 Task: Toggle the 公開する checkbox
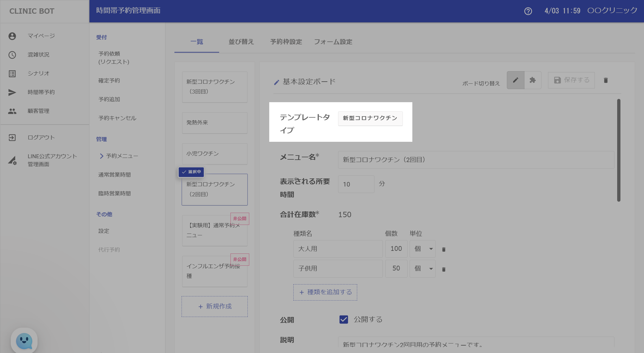(344, 320)
